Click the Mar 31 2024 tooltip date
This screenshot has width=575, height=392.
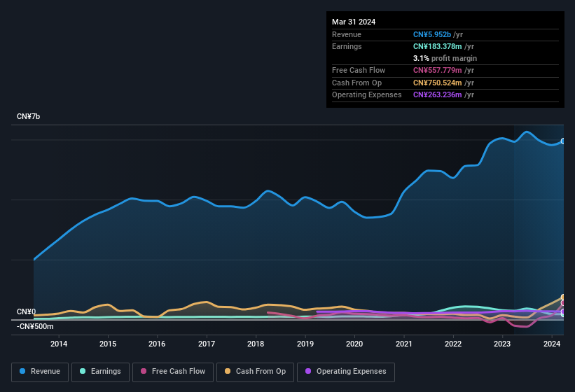click(x=354, y=22)
